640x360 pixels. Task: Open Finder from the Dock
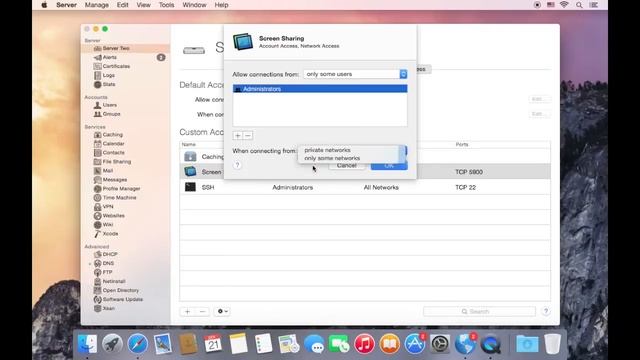click(87, 344)
